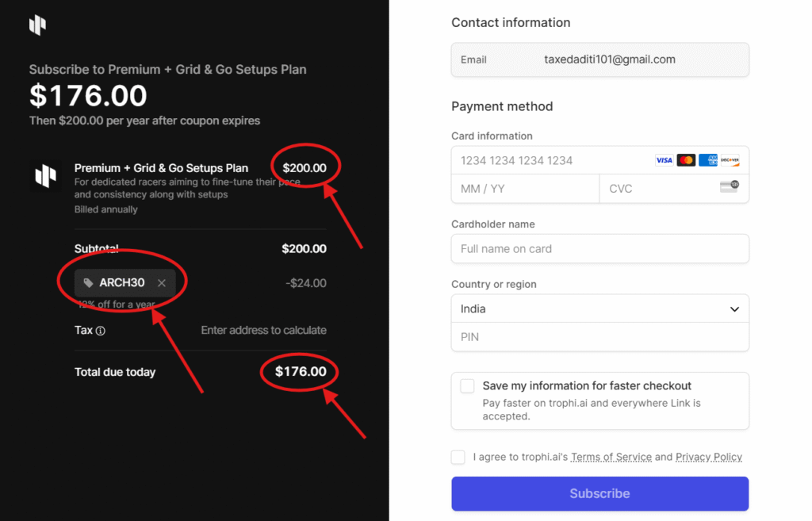This screenshot has width=812, height=521.
Task: Enable Save my information for faster checkout
Action: pyautogui.click(x=467, y=386)
